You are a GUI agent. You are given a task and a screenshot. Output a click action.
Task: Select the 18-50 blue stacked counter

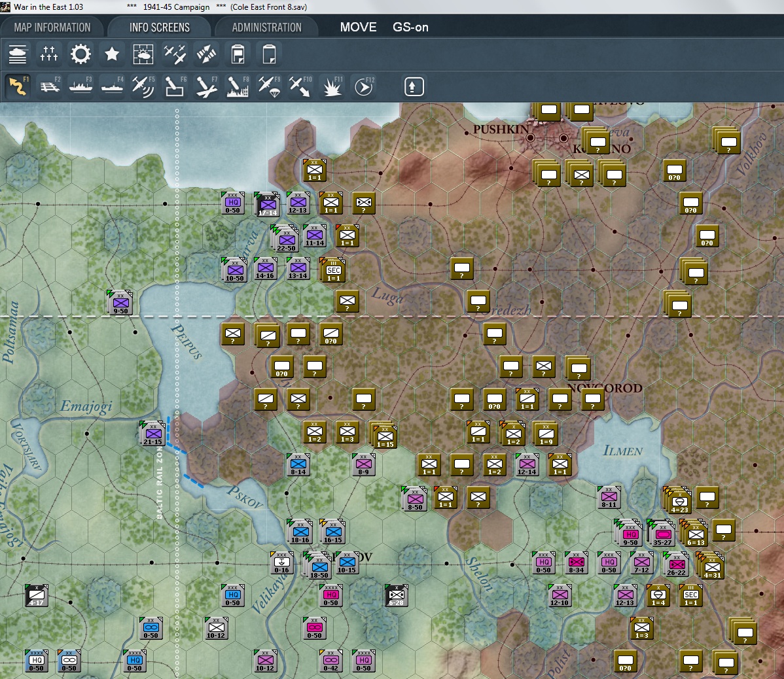(318, 566)
